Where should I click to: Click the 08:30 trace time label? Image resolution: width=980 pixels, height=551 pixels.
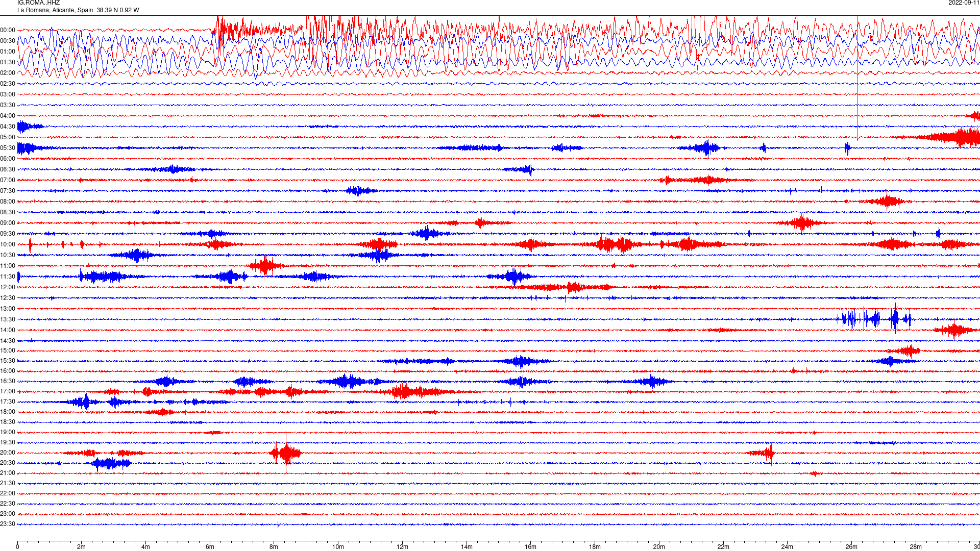point(8,212)
